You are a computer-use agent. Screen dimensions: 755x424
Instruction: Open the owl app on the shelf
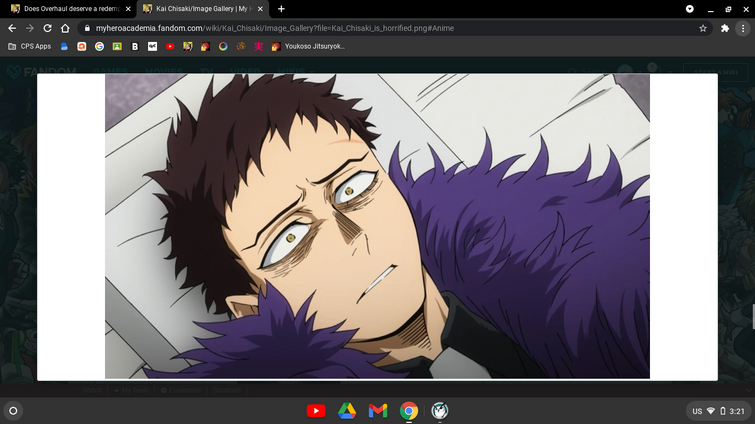tap(440, 411)
